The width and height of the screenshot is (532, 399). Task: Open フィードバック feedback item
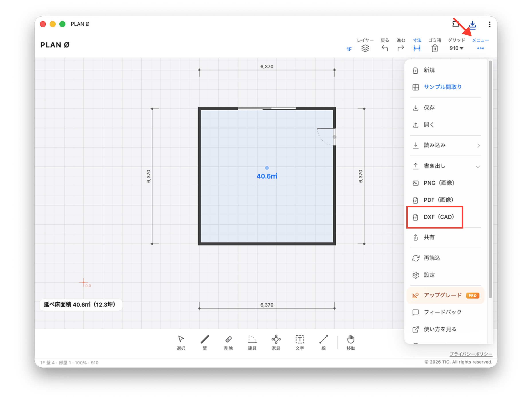(445, 312)
